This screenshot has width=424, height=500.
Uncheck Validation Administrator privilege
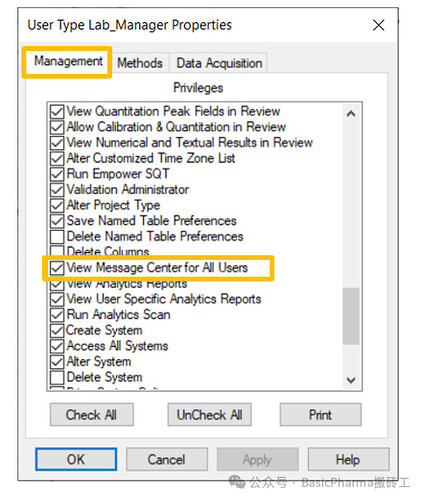tap(57, 190)
